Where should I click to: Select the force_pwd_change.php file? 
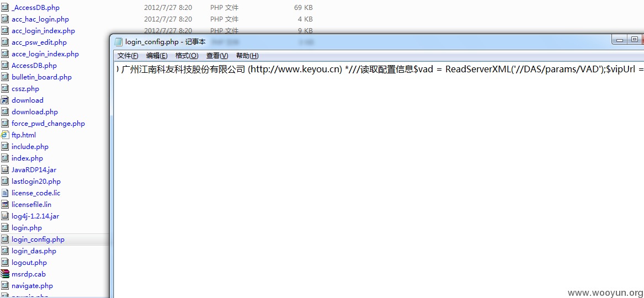tap(48, 124)
